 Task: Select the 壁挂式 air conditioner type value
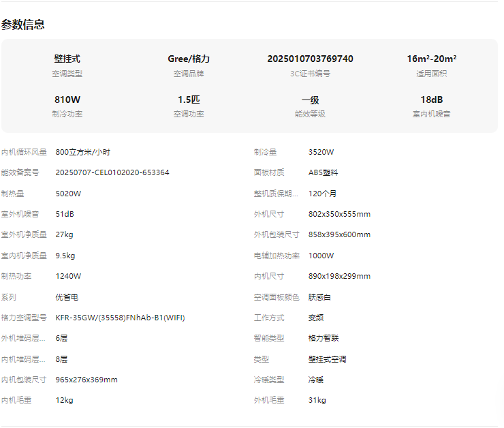pos(67,59)
